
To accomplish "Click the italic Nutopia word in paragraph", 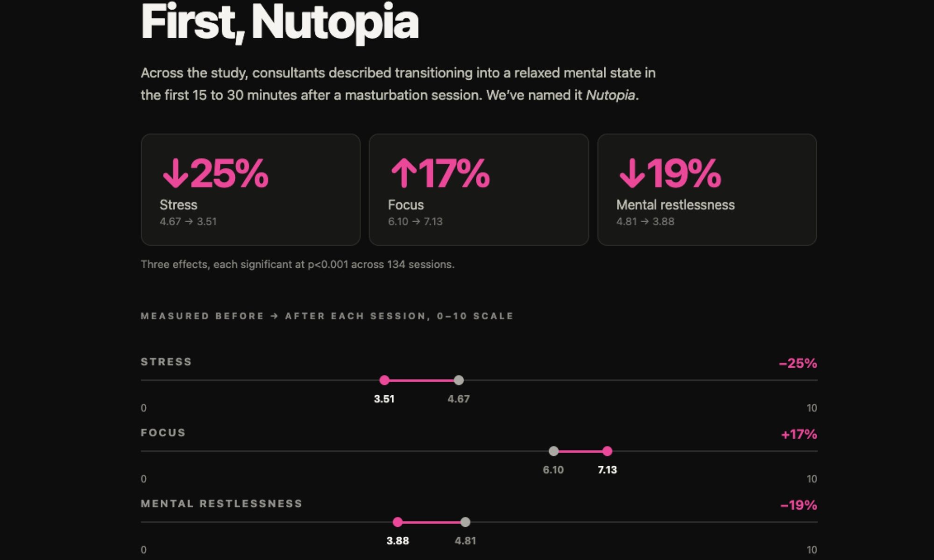I will click(x=610, y=95).
